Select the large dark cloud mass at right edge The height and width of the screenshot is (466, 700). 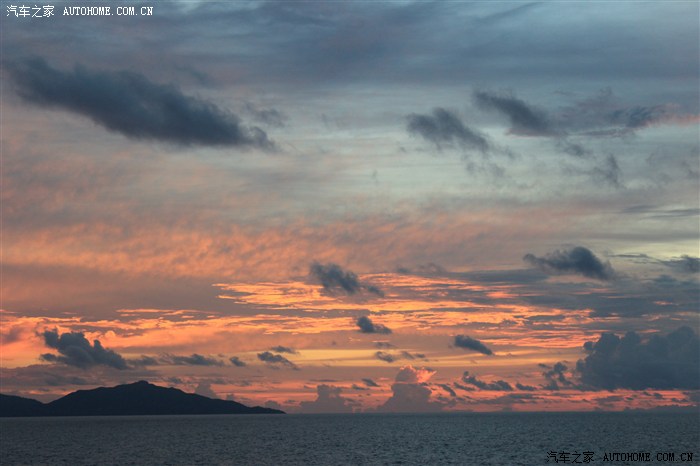[642, 360]
